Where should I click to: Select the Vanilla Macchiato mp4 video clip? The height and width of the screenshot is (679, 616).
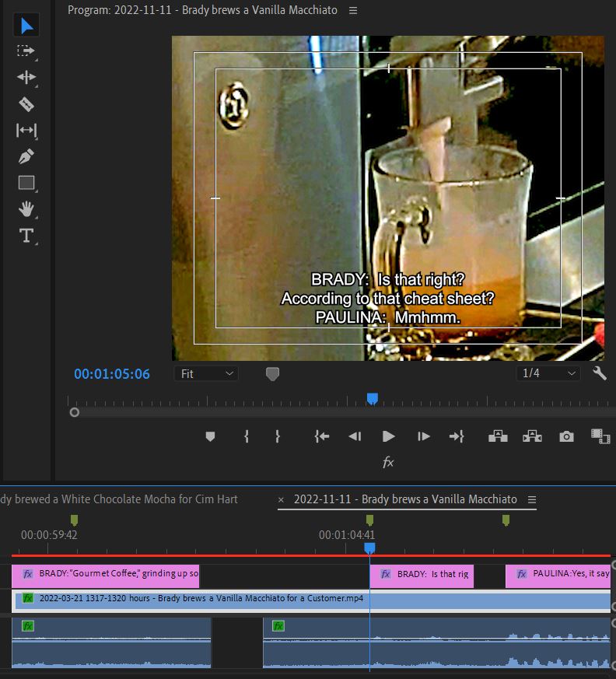pyautogui.click(x=311, y=600)
